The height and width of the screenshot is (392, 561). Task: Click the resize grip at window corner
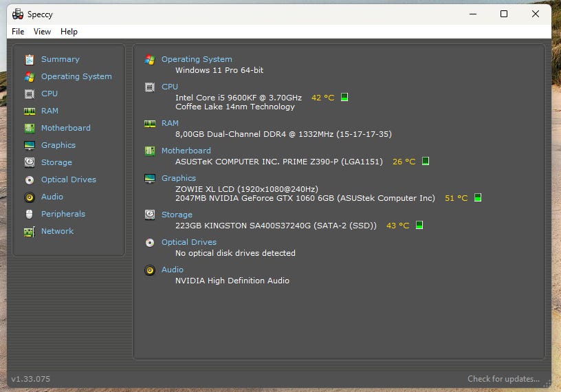pyautogui.click(x=547, y=384)
